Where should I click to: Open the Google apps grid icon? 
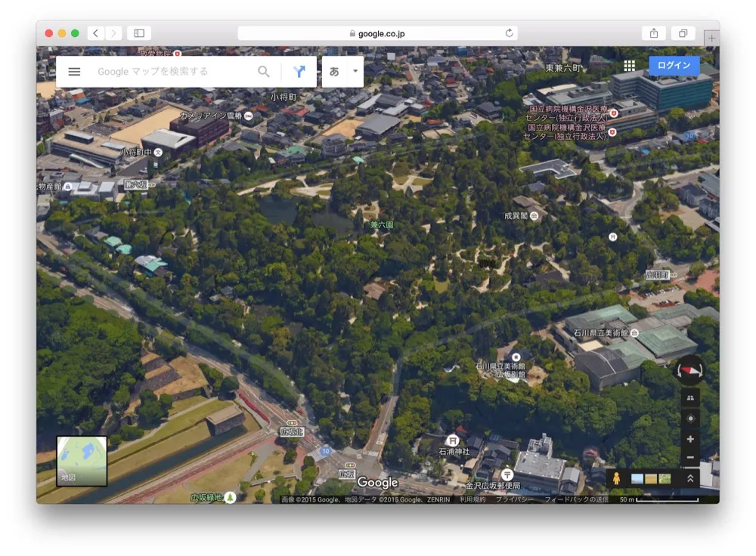[629, 66]
